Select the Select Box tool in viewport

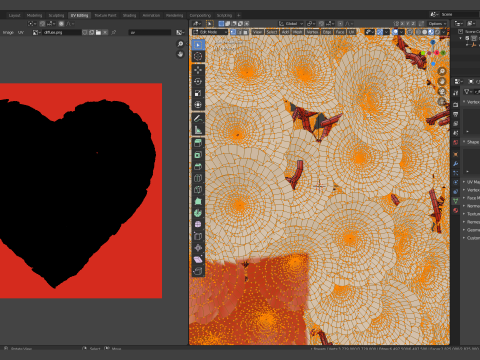198,45
